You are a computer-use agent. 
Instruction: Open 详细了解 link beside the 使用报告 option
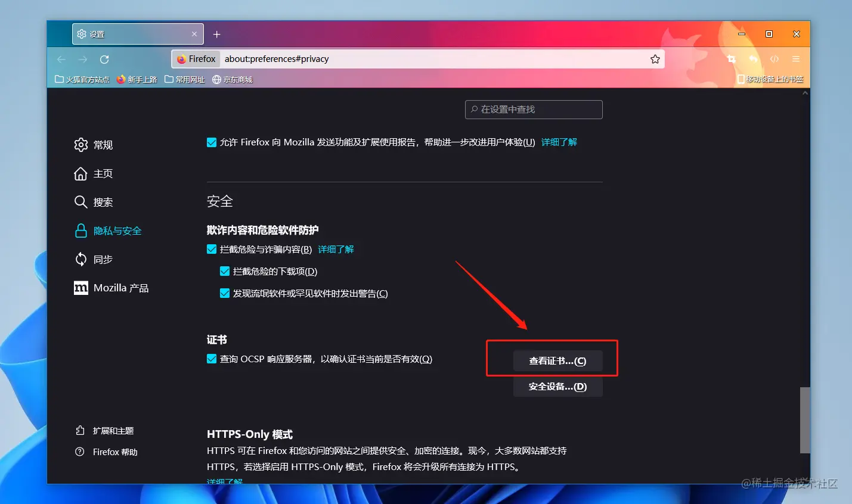point(559,142)
